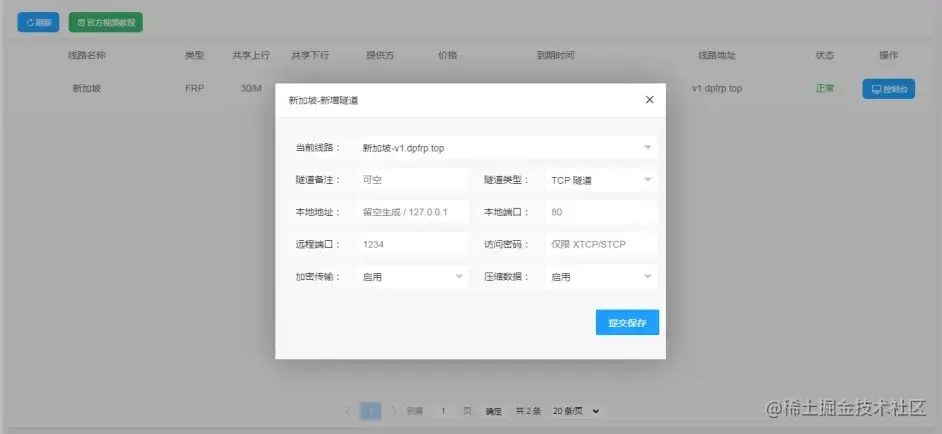Click the 到期时间 column header
The height and width of the screenshot is (434, 942).
(x=556, y=55)
